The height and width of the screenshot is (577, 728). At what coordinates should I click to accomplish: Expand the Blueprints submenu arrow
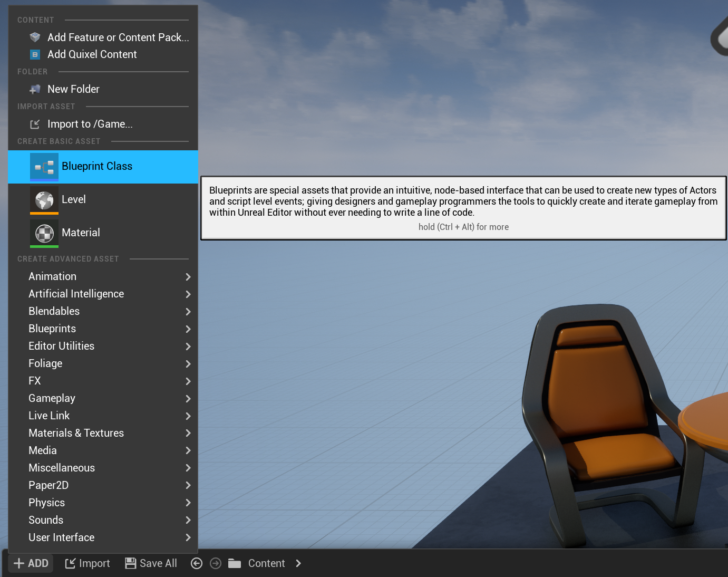188,329
